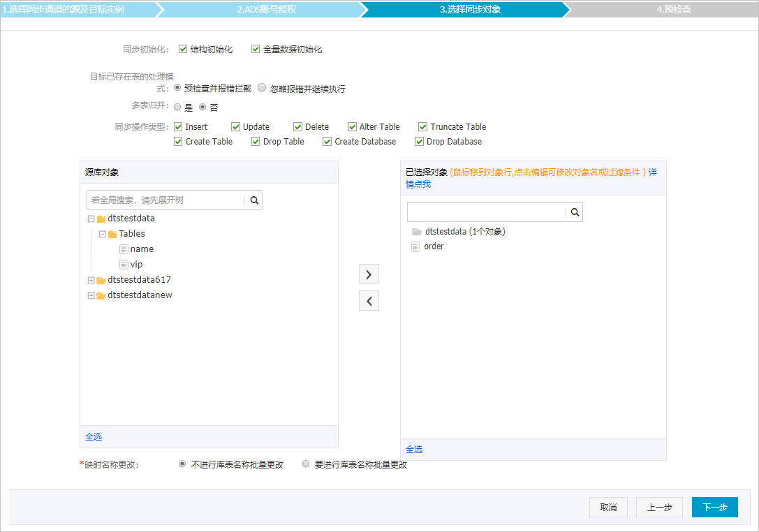Click the name table icon

tap(124, 249)
